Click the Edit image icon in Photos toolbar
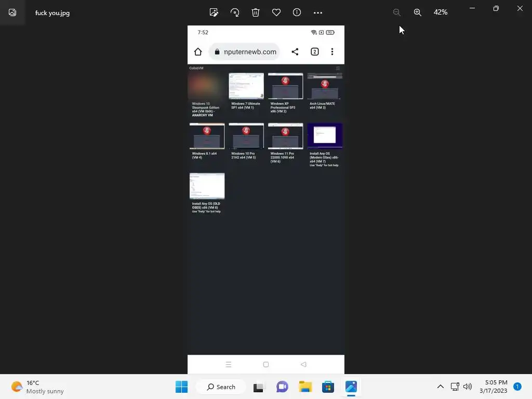Screen dimensions: 532x399 pos(214,12)
